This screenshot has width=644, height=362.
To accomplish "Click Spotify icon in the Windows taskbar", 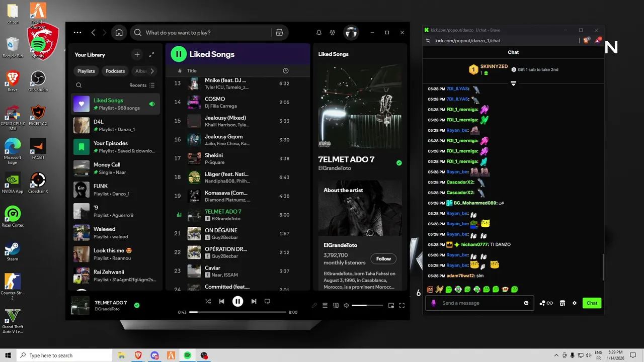I will click(187, 355).
